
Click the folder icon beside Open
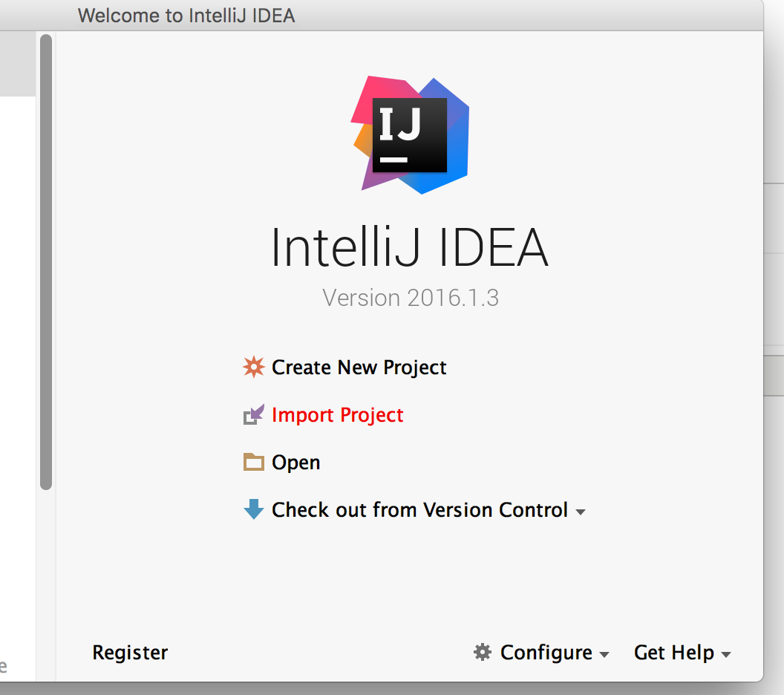pos(253,462)
